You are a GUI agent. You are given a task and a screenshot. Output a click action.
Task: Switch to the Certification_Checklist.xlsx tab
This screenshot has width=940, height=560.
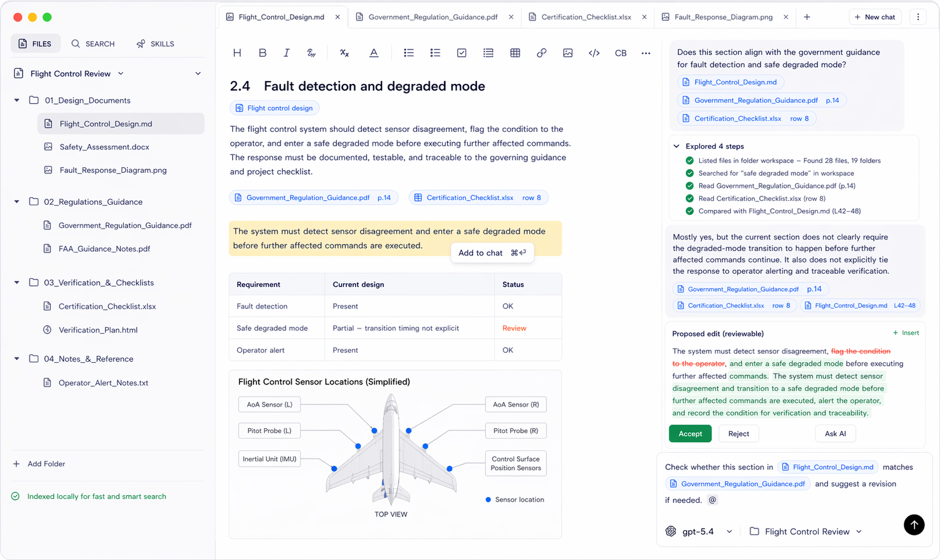586,17
